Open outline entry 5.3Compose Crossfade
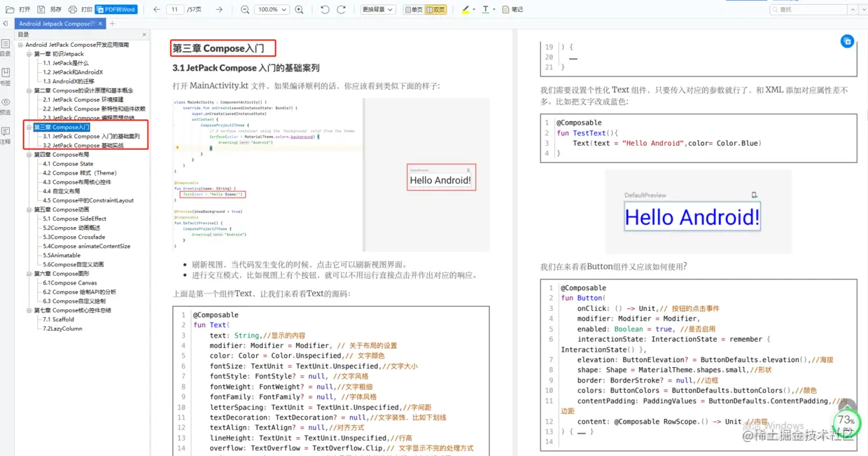The width and height of the screenshot is (868, 456). tap(74, 237)
